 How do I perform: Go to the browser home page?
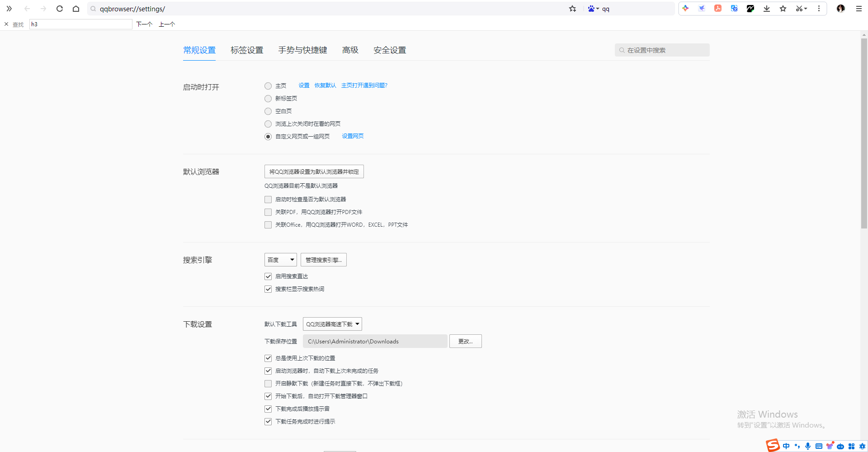(x=76, y=9)
